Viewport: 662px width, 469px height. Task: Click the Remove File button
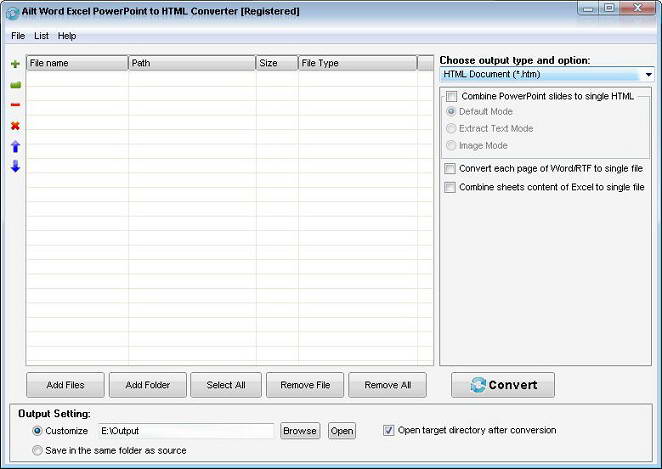[305, 385]
